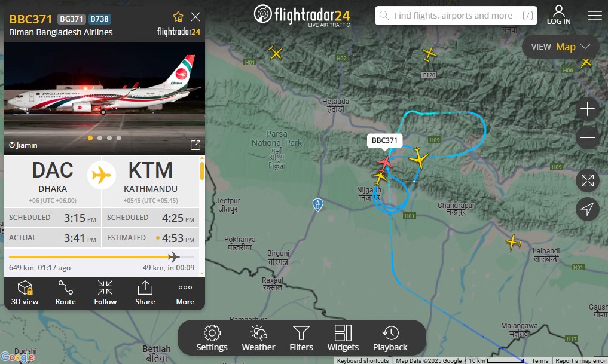Add BBC371 to favorites with star icon

pyautogui.click(x=178, y=17)
